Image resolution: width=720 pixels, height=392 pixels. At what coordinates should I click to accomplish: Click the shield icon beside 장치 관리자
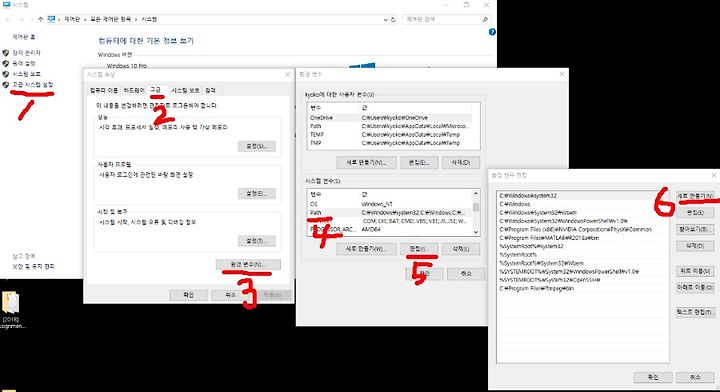6,53
